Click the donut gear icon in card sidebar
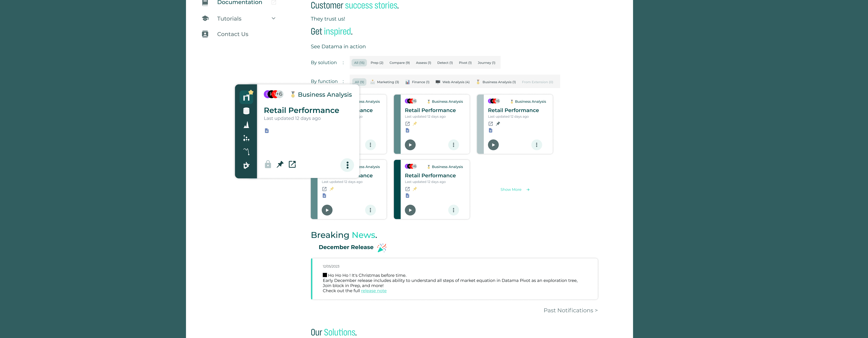 click(246, 165)
